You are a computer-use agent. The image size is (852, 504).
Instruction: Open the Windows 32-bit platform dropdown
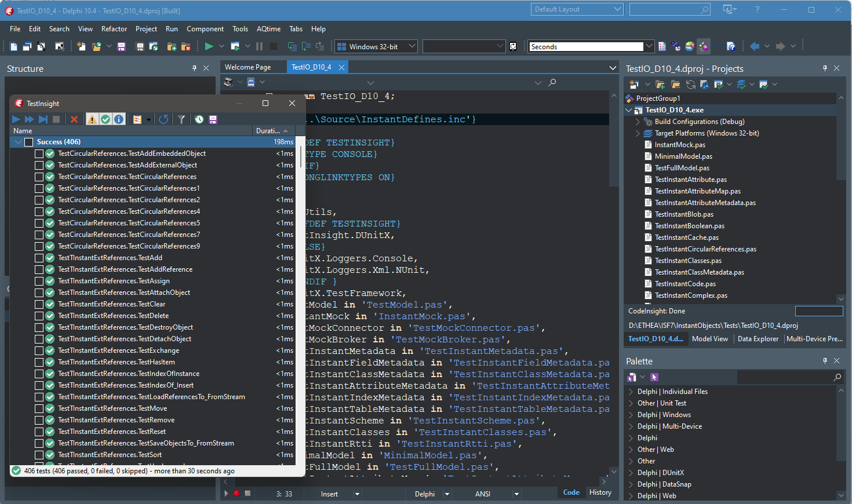[x=412, y=46]
